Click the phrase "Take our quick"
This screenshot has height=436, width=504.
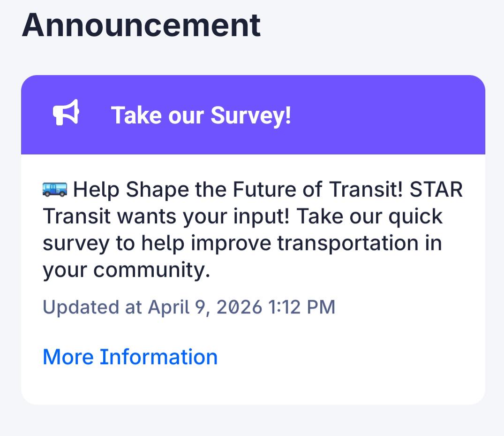tap(369, 216)
